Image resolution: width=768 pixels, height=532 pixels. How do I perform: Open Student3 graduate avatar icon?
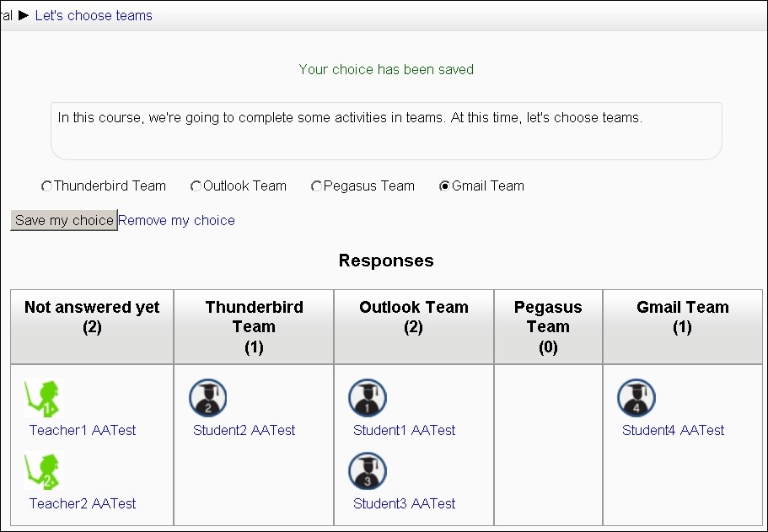coord(368,471)
